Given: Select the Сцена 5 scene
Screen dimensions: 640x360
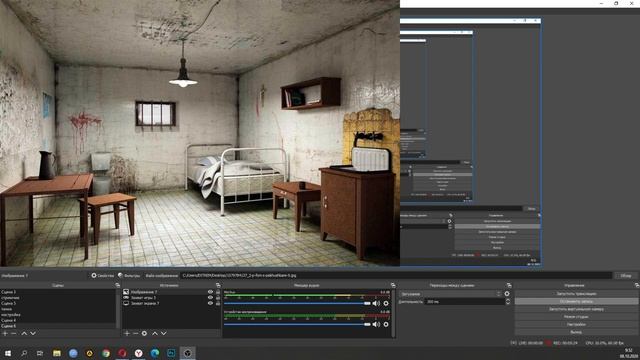Looking at the screenshot, I should tap(58, 303).
